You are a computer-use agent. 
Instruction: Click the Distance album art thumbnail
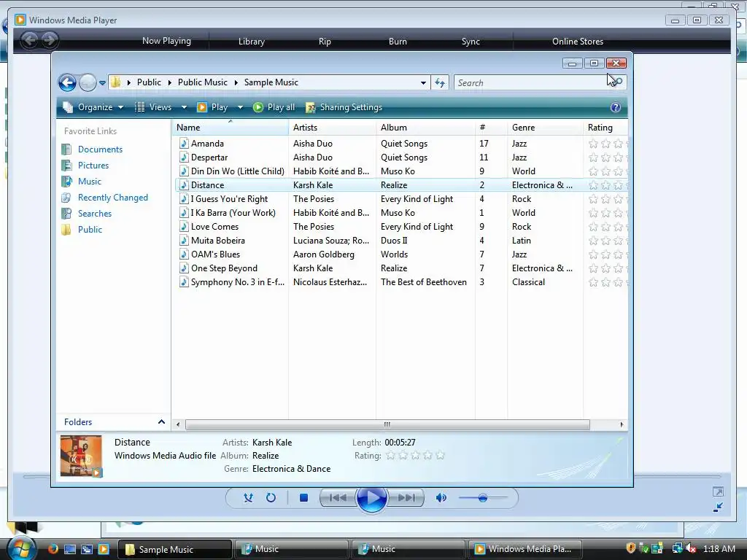click(x=81, y=456)
